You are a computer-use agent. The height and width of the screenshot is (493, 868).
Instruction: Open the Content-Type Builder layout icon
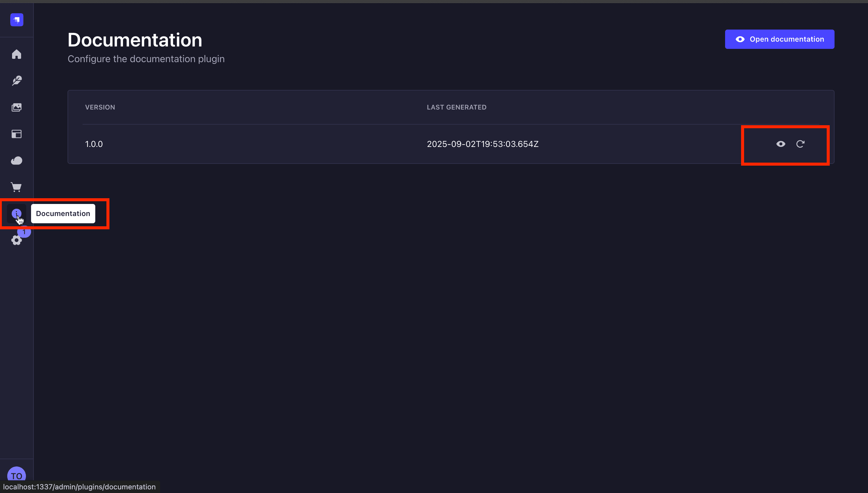[17, 134]
